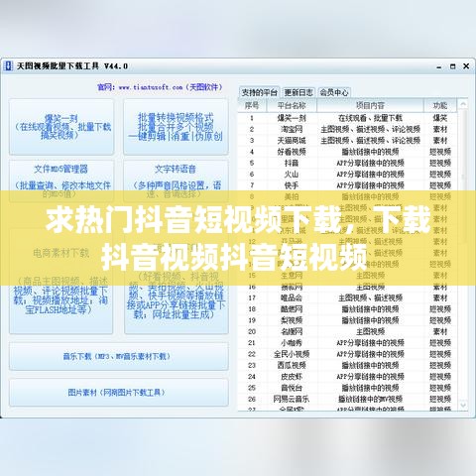Click the 爆笑 function cell in row 1
Screen dimensions: 476x476
[x=440, y=118]
